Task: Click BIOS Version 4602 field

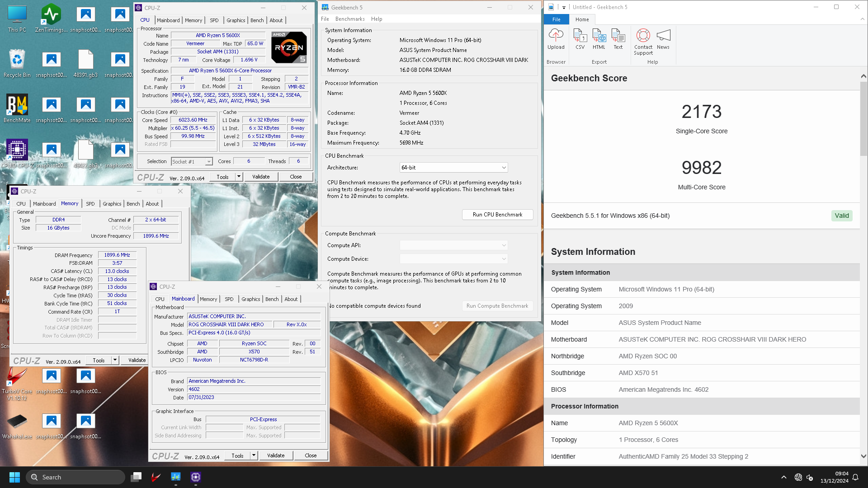Action: click(x=254, y=389)
